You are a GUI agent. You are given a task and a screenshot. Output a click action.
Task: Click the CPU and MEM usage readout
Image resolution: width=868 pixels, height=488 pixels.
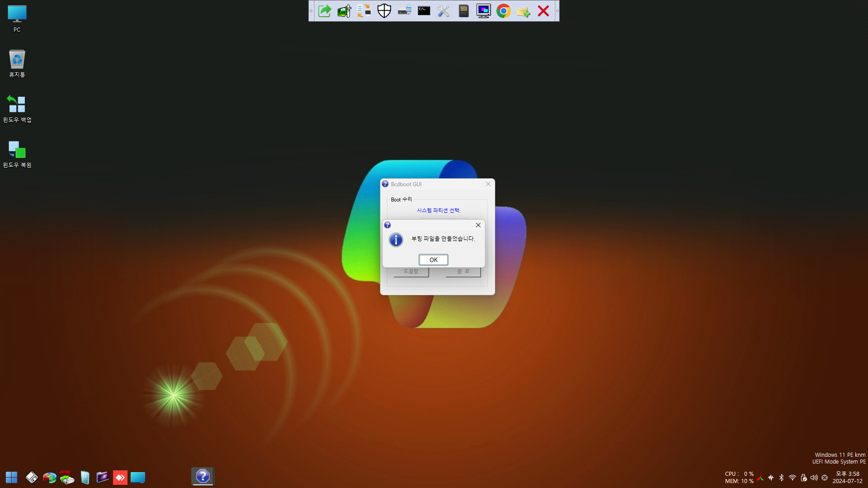pos(739,477)
